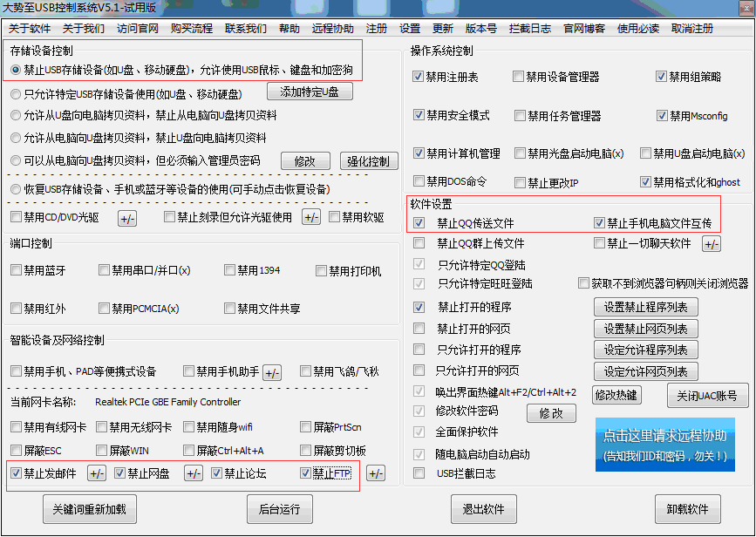Toggle the 禁用注册表 checkbox
Image resolution: width=756 pixels, height=537 pixels.
point(419,78)
